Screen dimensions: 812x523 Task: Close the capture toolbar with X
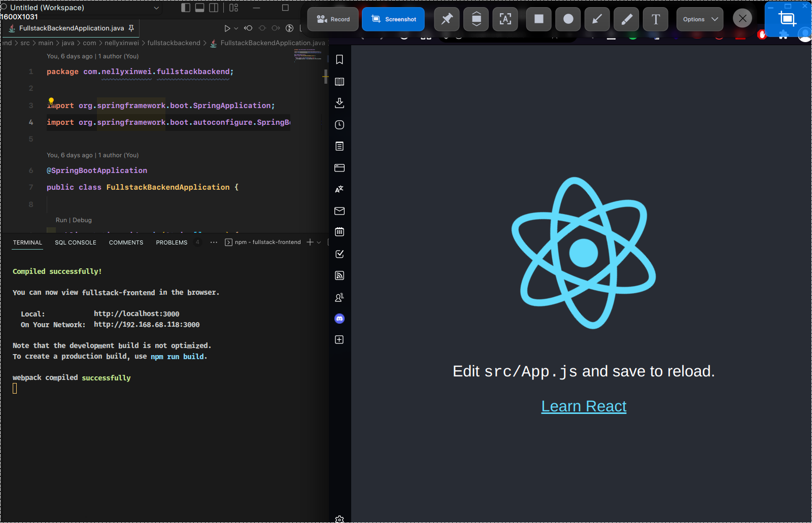click(x=742, y=19)
